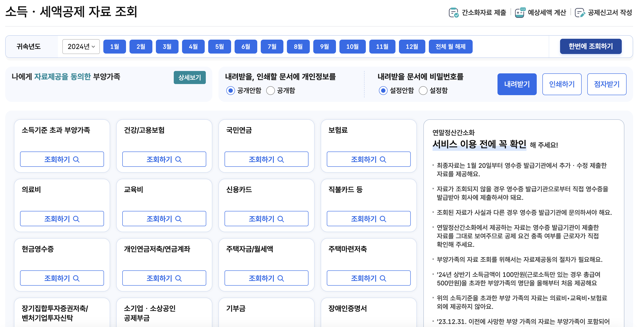Viewport: 644px width, 327px height.
Task: Click 조회하기 under 주택자금/월세액
Action: click(266, 278)
